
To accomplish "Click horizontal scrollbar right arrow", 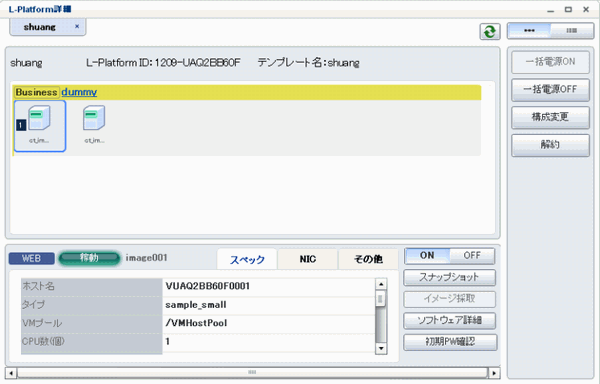I will click(x=494, y=373).
